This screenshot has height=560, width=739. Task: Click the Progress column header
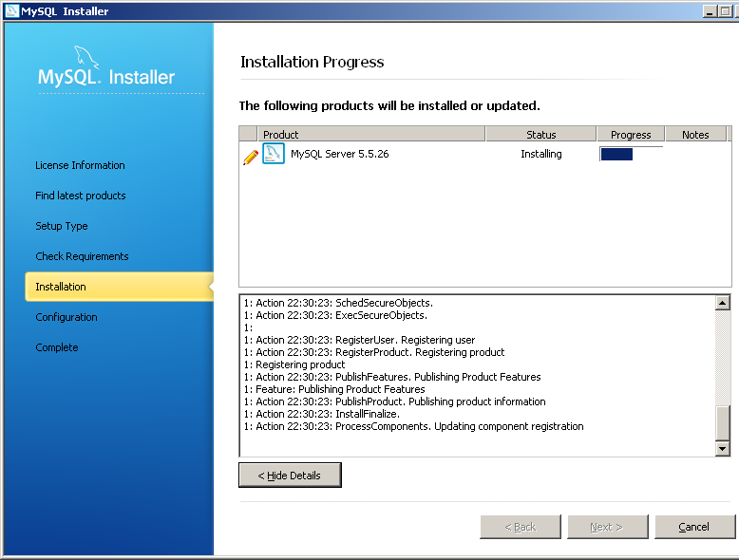point(631,134)
